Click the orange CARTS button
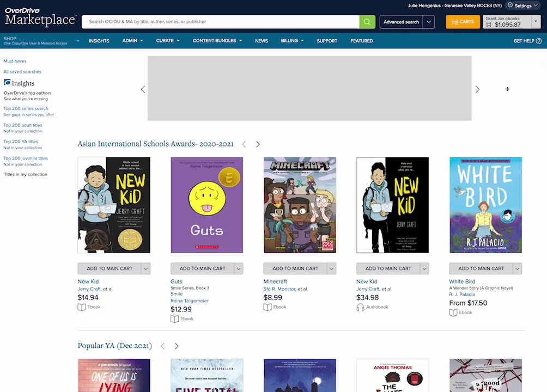547x392 pixels. point(463,22)
